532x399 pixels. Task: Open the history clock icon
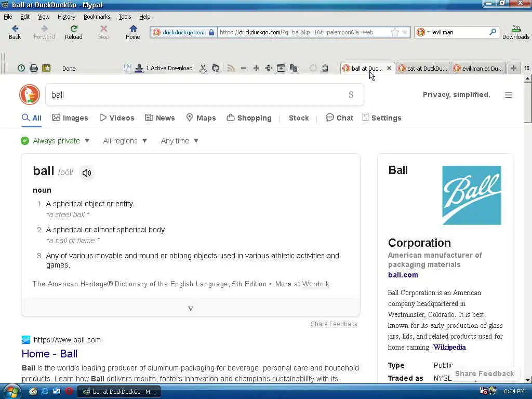click(x=21, y=68)
